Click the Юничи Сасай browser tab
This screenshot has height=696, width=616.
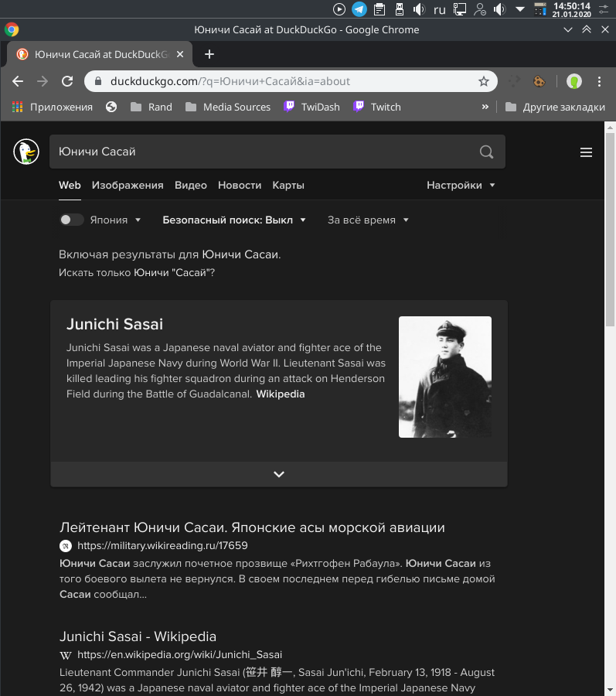pos(100,54)
